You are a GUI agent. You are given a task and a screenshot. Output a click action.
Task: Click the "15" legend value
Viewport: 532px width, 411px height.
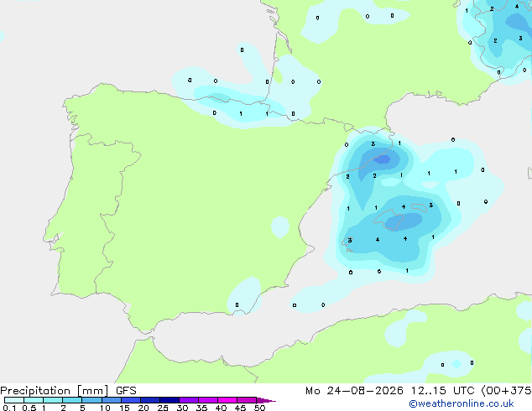(x=124, y=408)
